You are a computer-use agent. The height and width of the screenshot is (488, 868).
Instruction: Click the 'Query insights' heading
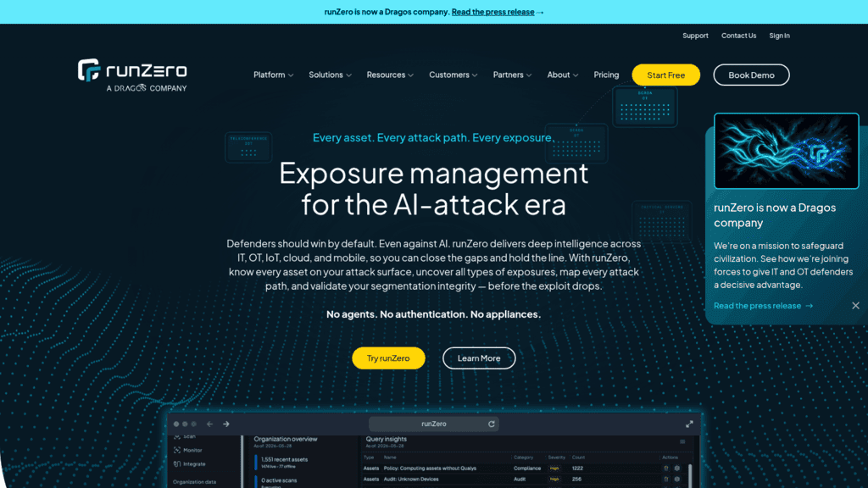(386, 439)
